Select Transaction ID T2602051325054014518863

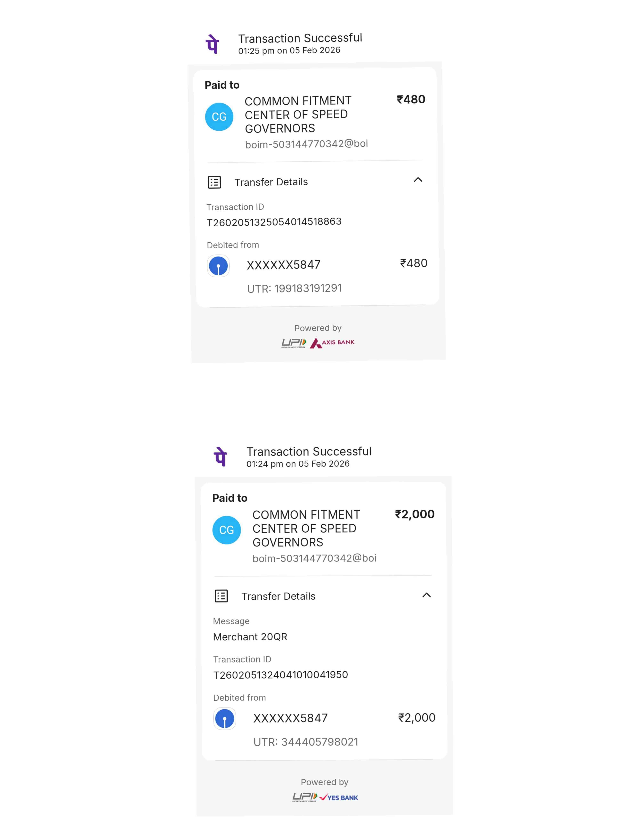274,222
